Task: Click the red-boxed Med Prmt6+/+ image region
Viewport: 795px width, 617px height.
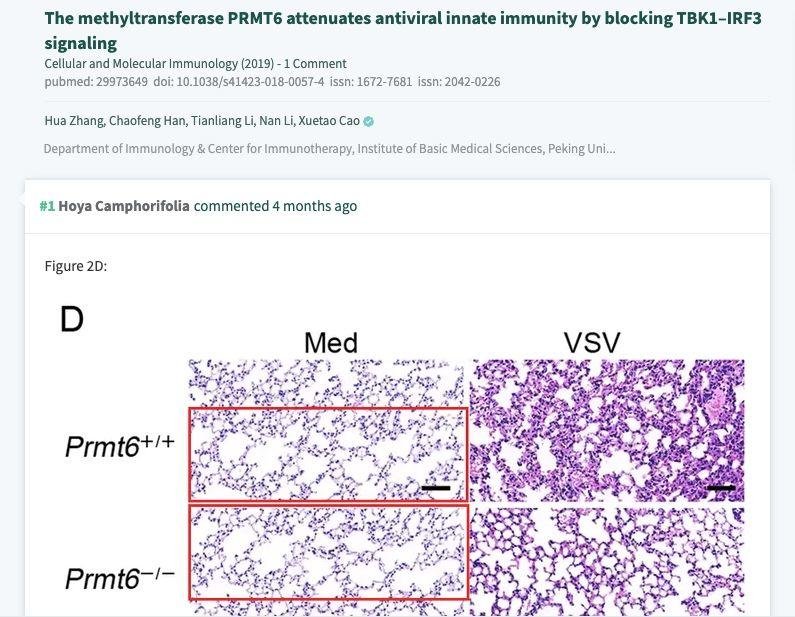Action: point(328,454)
